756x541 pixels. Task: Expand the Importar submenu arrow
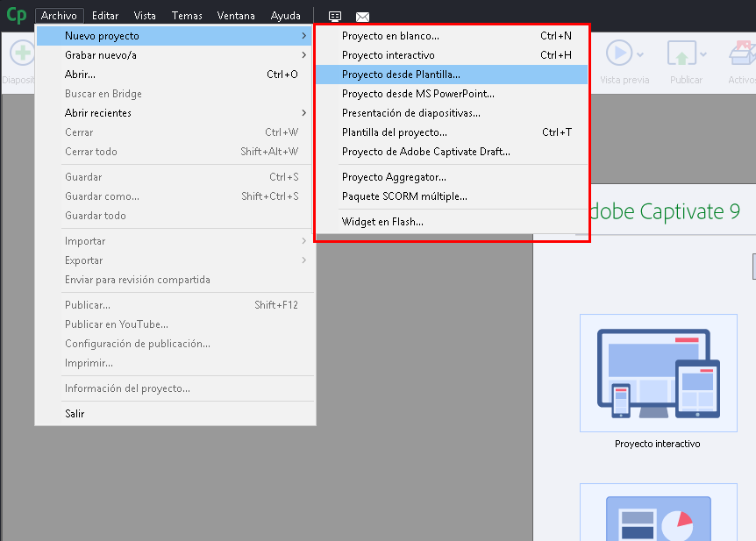click(x=303, y=241)
